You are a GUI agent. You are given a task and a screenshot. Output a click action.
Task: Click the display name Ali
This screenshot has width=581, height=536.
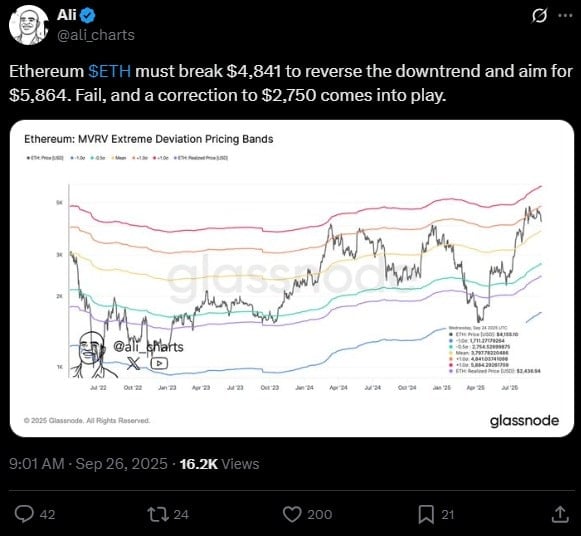pyautogui.click(x=67, y=15)
